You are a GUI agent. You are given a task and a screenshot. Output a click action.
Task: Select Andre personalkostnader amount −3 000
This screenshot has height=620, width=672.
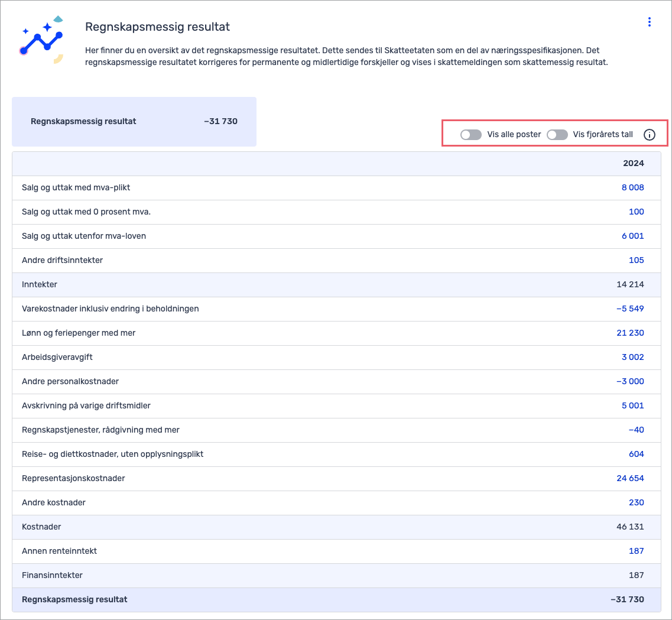pyautogui.click(x=630, y=381)
